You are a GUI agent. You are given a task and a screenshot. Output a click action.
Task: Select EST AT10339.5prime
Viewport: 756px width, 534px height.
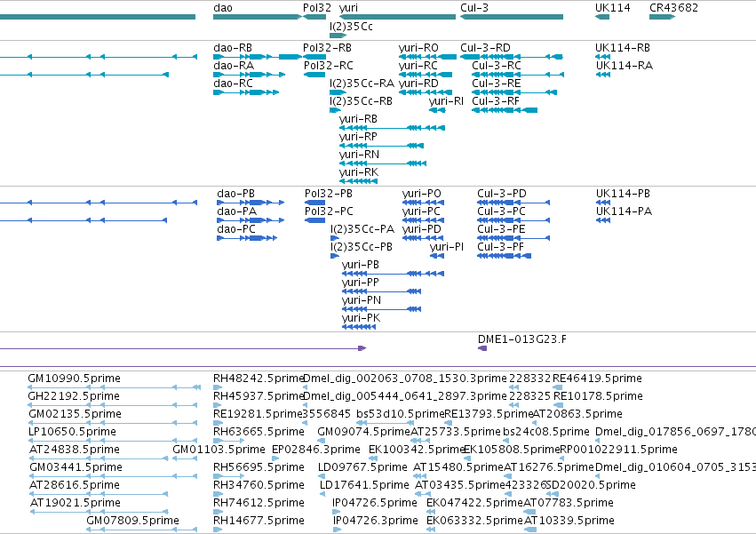point(529,530)
